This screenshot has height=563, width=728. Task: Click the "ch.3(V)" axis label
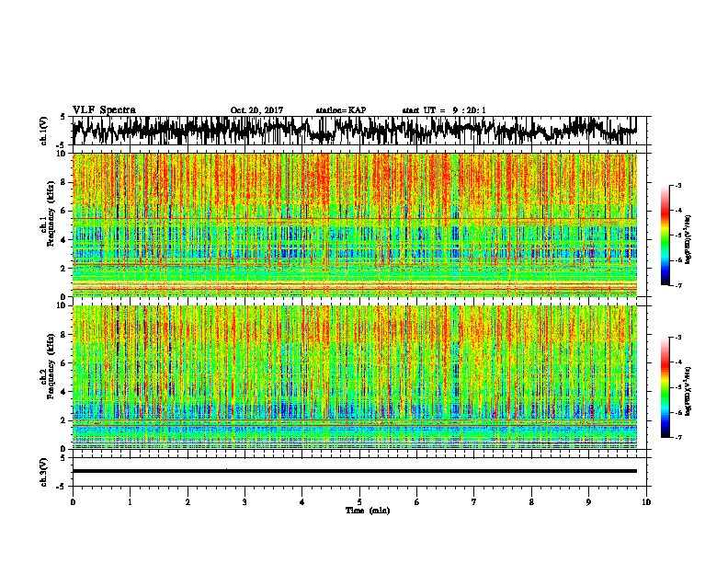43,473
